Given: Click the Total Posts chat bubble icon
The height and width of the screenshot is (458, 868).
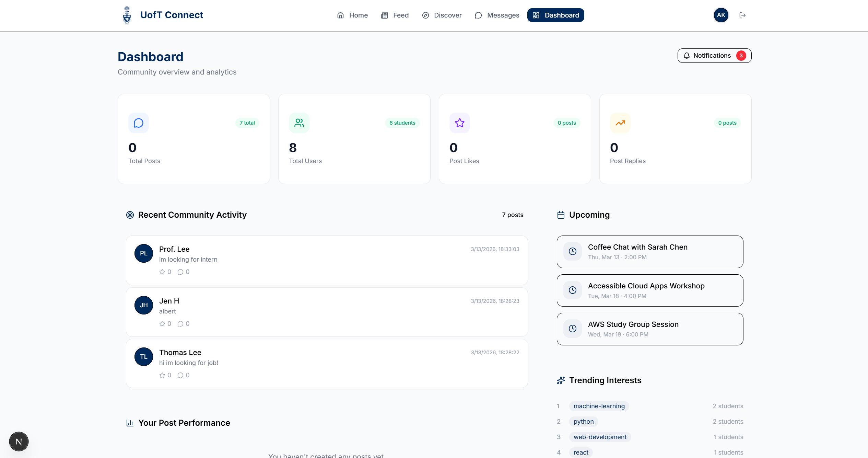Looking at the screenshot, I should [139, 123].
